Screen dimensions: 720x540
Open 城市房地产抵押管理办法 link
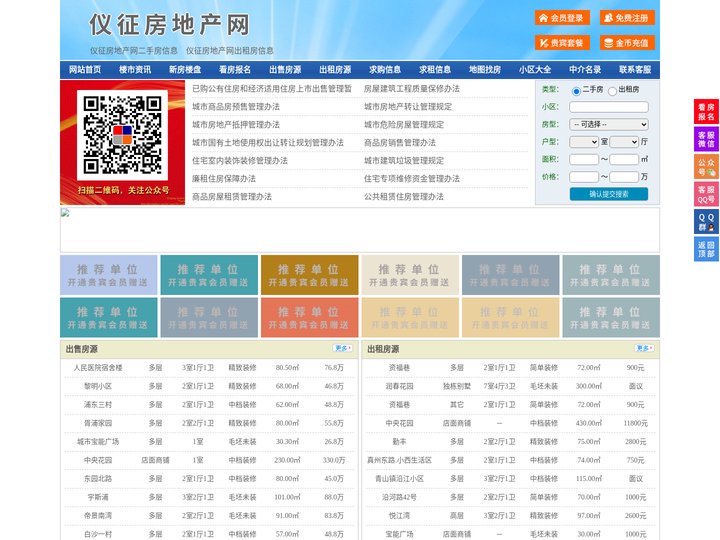[x=236, y=124]
